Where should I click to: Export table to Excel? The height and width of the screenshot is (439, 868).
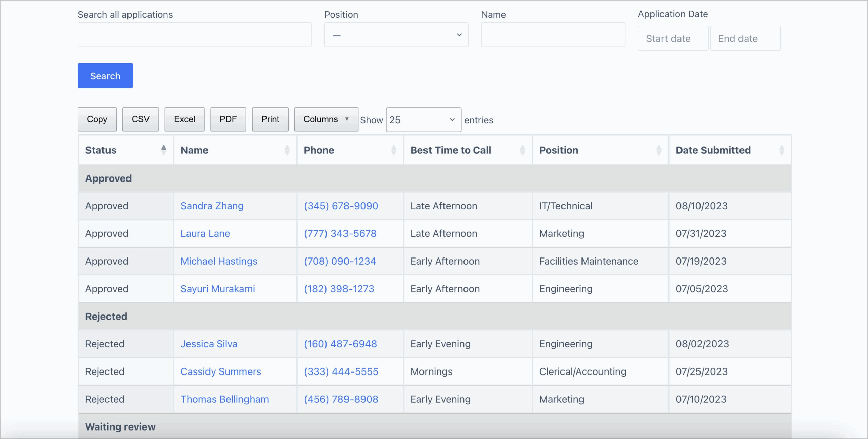pos(184,119)
